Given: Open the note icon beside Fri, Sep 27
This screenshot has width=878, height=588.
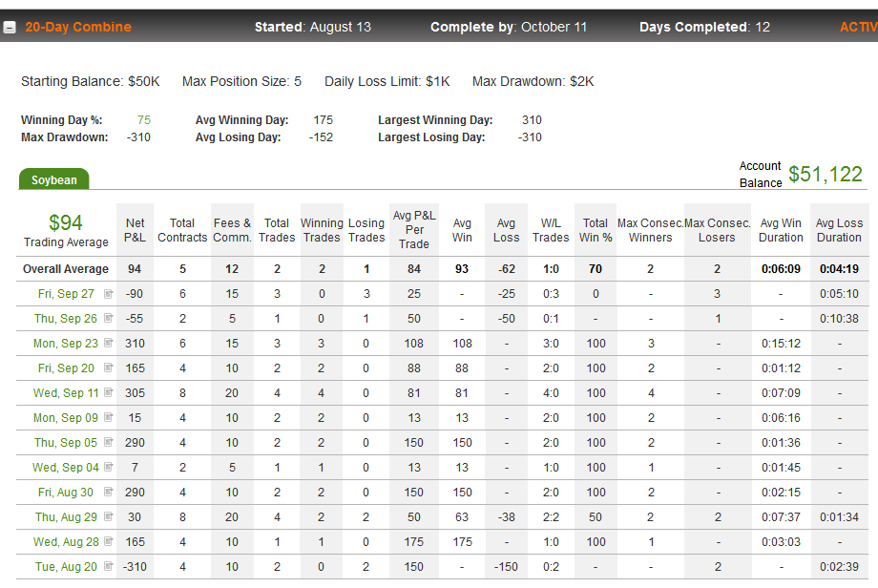Looking at the screenshot, I should pos(109,293).
